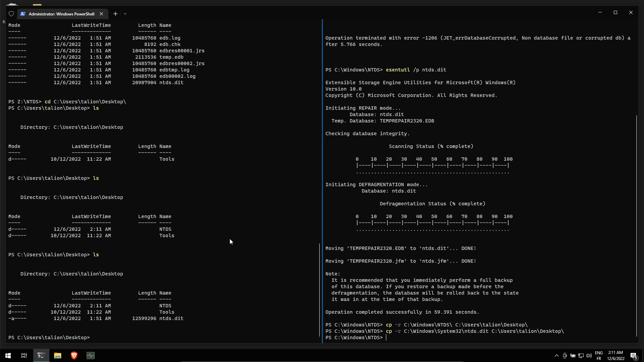Image resolution: width=644 pixels, height=362 pixels.
Task: Open the volume control speaker icon
Action: pyautogui.click(x=589, y=356)
